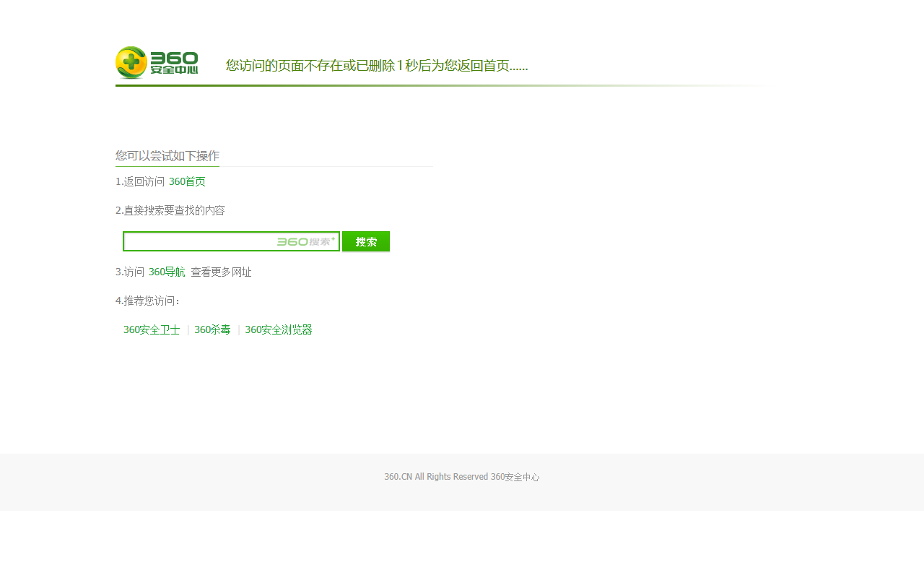Click the 360搜索 watermark inside search box
The image size is (924, 578).
[306, 241]
